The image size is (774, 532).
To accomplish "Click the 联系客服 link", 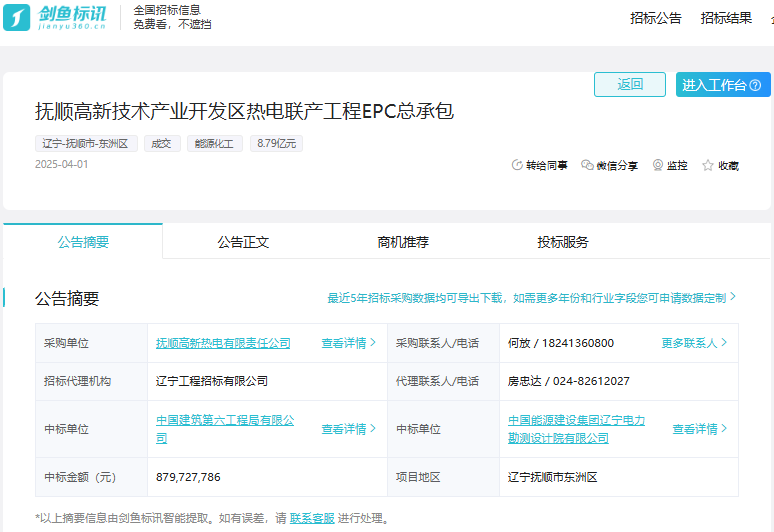I will [x=312, y=518].
